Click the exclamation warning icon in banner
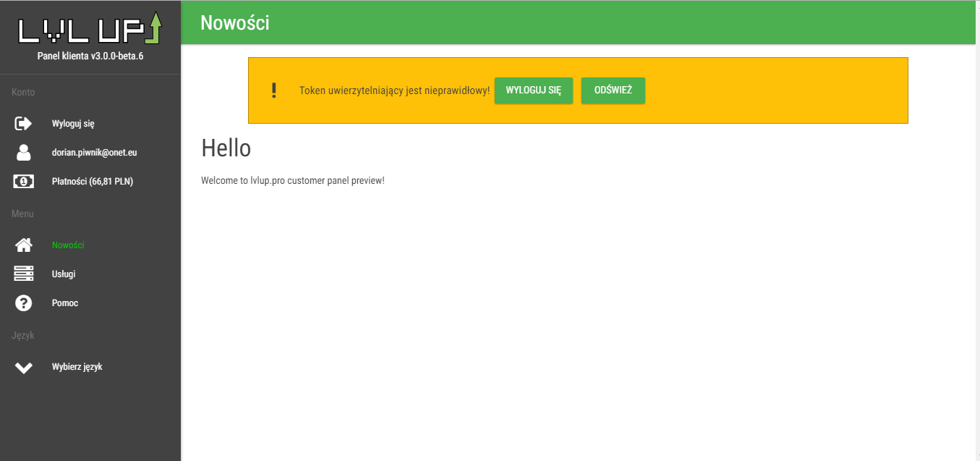This screenshot has width=980, height=461. [273, 90]
